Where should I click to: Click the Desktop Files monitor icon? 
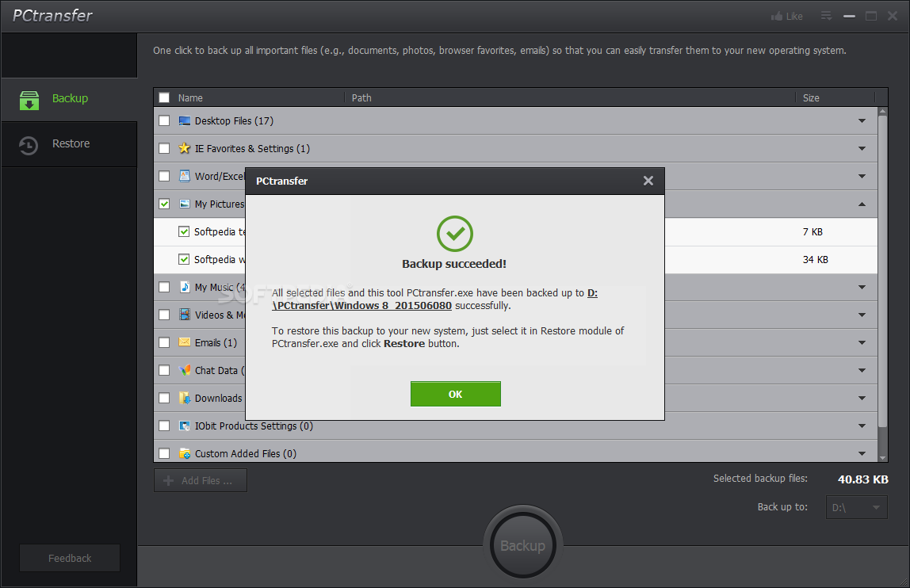pyautogui.click(x=185, y=120)
